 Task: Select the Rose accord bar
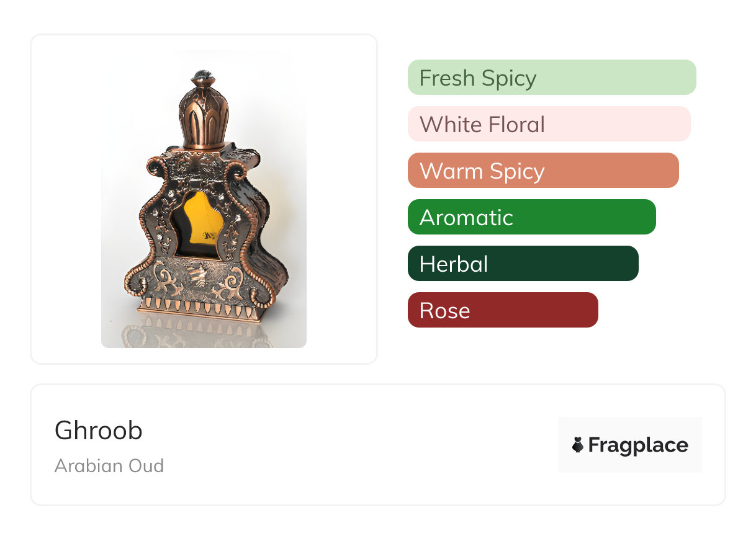[x=502, y=310]
